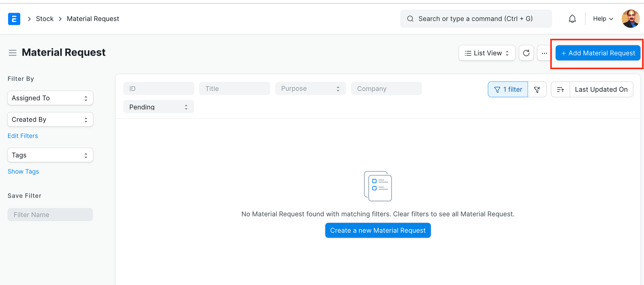Click Add Material Request button
Image resolution: width=644 pixels, height=285 pixels.
click(598, 53)
